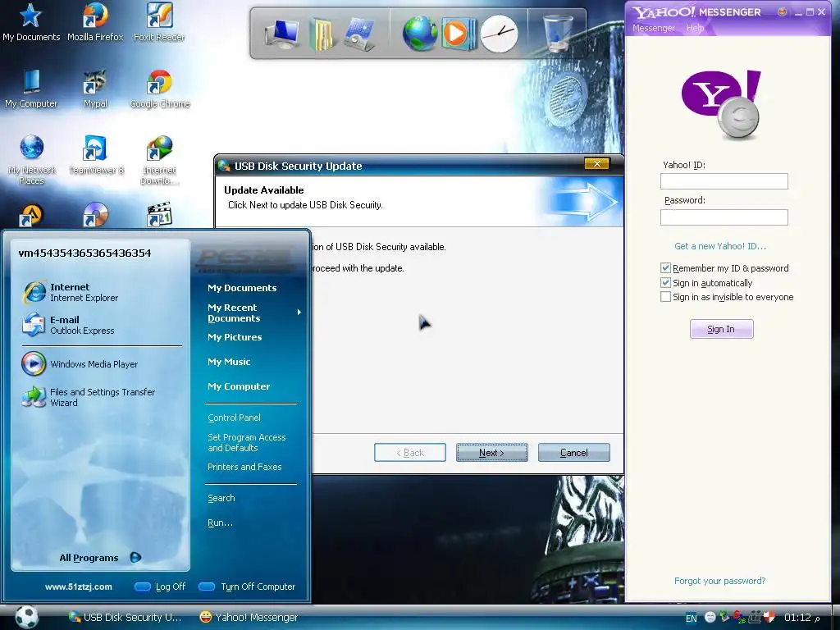Expand All Programs list
Image resolution: width=840 pixels, height=630 pixels.
(99, 558)
